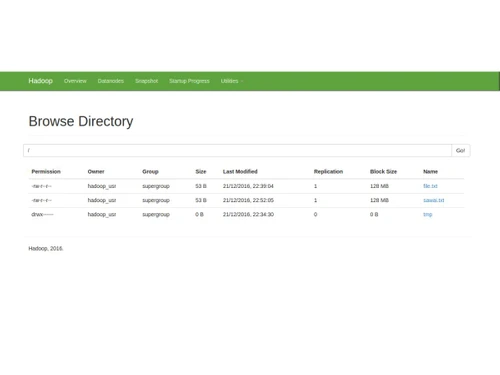Click the 53 B size of sawai.txt

pos(201,200)
